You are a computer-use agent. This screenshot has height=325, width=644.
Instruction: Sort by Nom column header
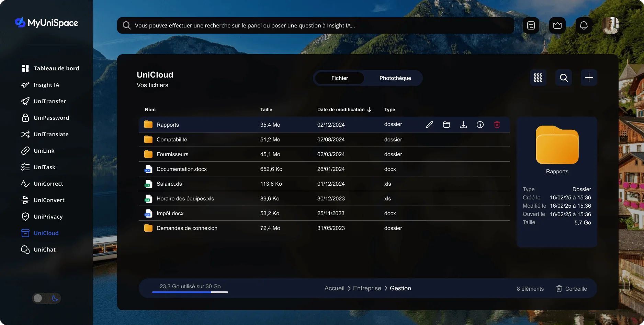point(150,109)
